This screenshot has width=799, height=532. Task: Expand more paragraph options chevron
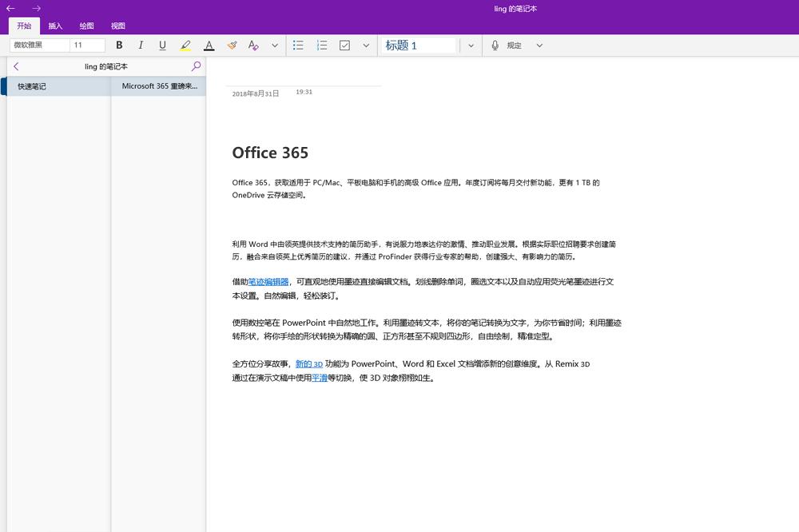click(366, 45)
